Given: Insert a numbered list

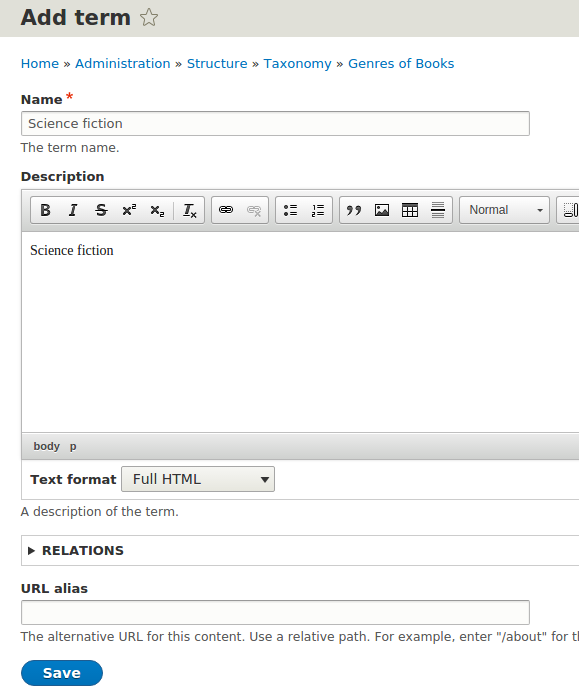Looking at the screenshot, I should pos(318,210).
